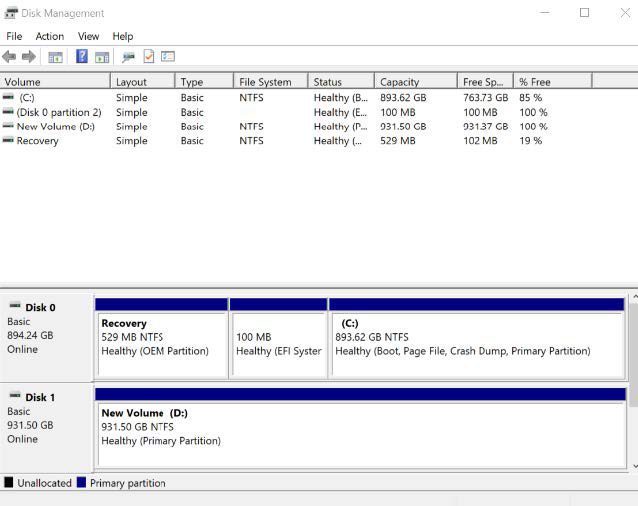Image resolution: width=638 pixels, height=506 pixels.
Task: Click the settings list view toolbar icon
Action: coord(168,56)
